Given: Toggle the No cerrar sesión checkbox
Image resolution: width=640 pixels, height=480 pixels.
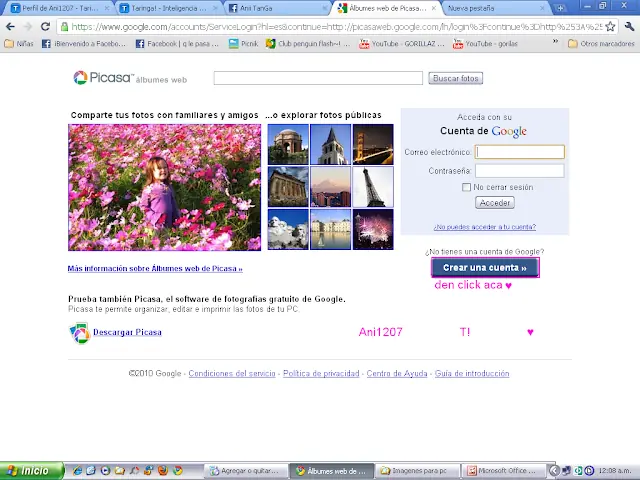Looking at the screenshot, I should click(466, 187).
